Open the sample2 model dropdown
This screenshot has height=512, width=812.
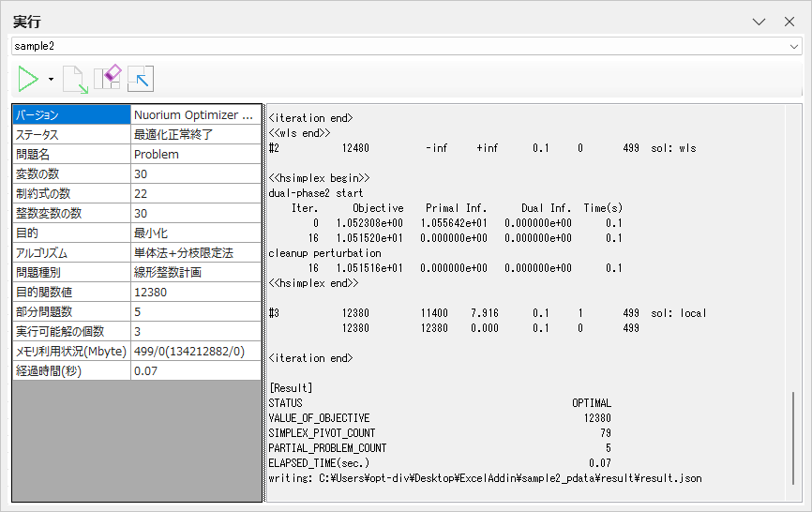[794, 47]
